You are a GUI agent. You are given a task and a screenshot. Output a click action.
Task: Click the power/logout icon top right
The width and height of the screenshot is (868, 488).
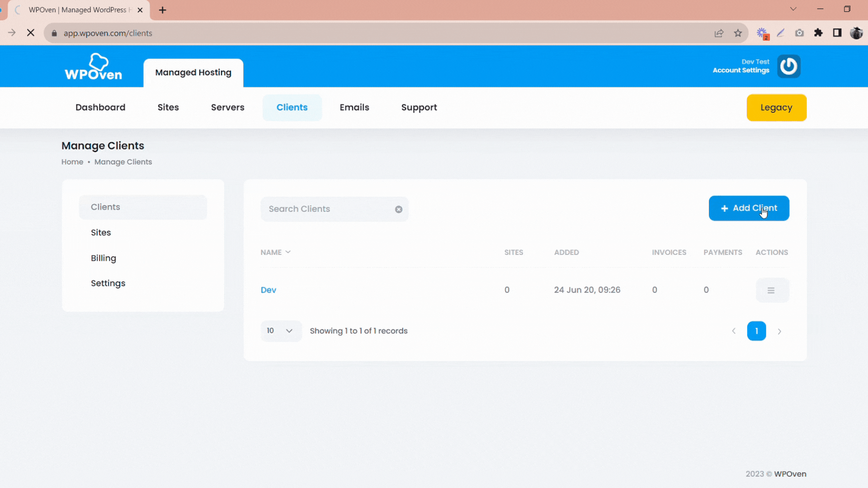click(788, 66)
